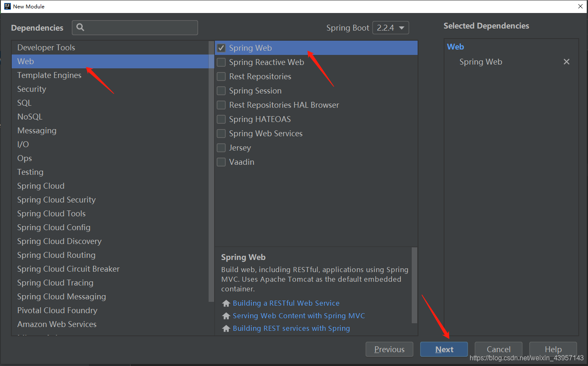The height and width of the screenshot is (366, 588).
Task: Uncheck the Spring Web checkbox
Action: click(x=221, y=48)
